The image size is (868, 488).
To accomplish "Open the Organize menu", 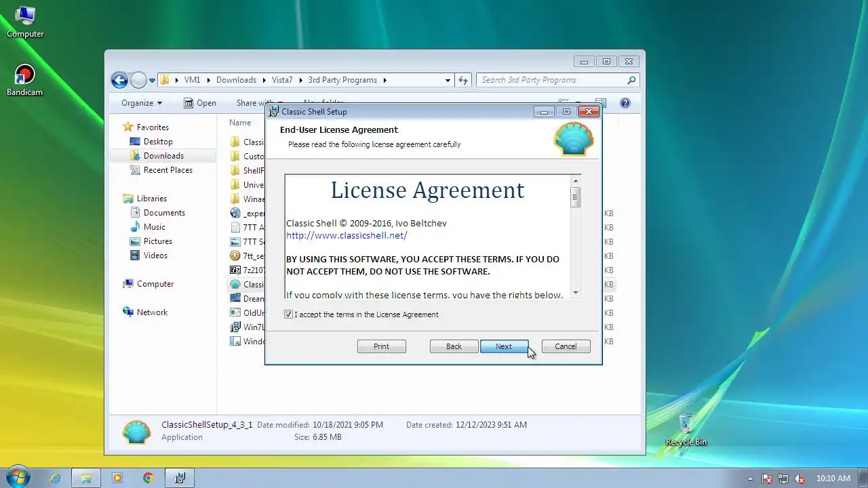I will coord(142,103).
